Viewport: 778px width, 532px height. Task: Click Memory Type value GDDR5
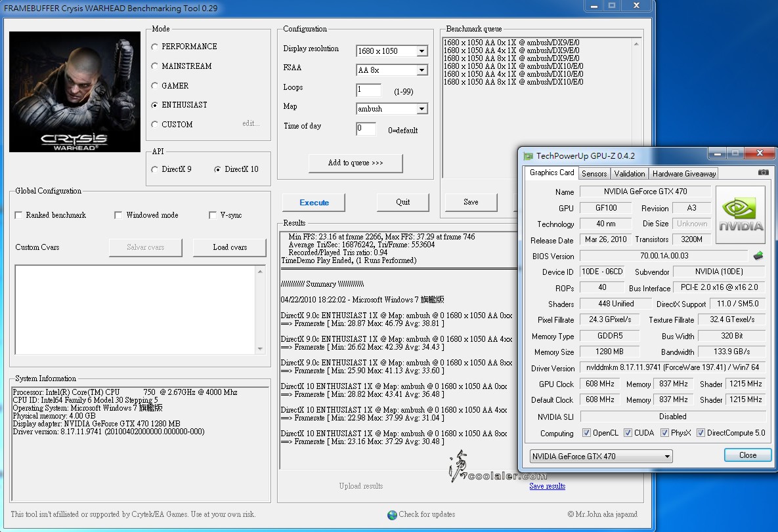tap(609, 336)
